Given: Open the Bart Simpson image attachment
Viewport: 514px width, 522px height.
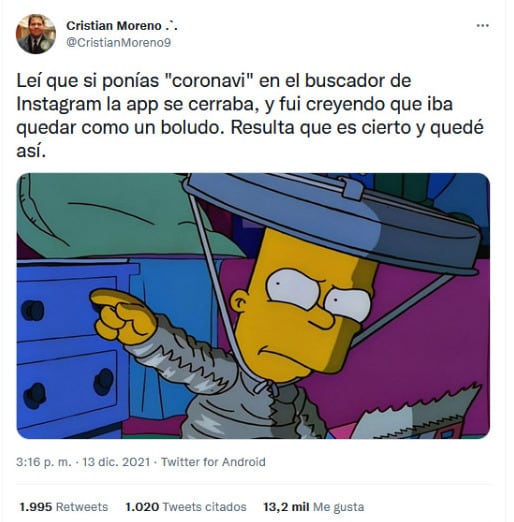Looking at the screenshot, I should click(x=253, y=306).
